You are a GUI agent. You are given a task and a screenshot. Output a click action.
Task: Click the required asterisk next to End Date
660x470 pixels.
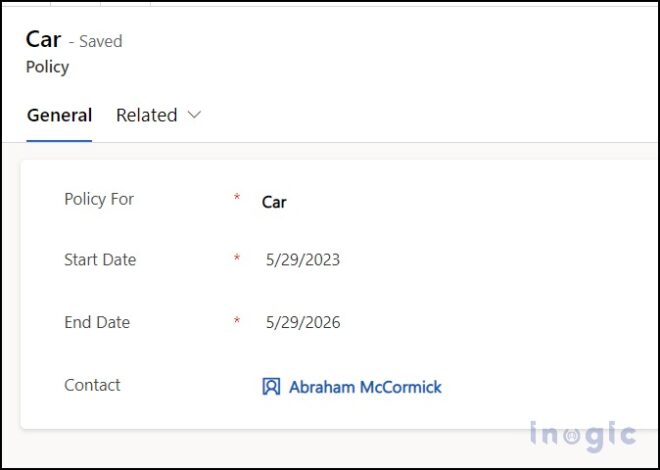pos(237,321)
